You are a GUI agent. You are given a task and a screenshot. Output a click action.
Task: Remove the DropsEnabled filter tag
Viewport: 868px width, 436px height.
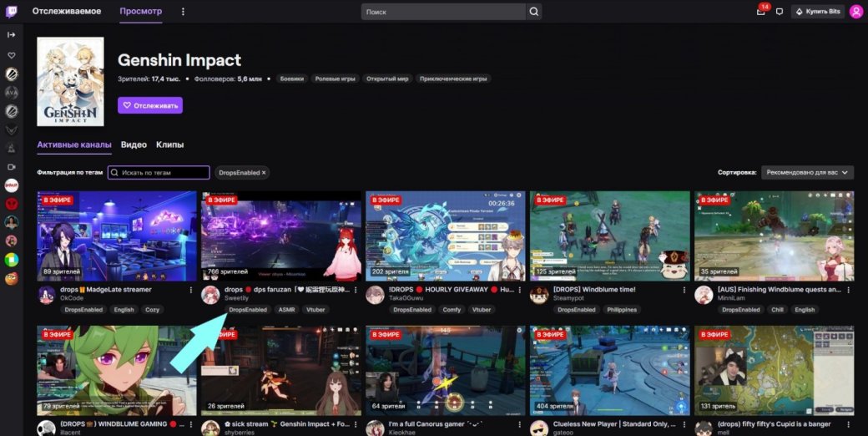pos(264,173)
